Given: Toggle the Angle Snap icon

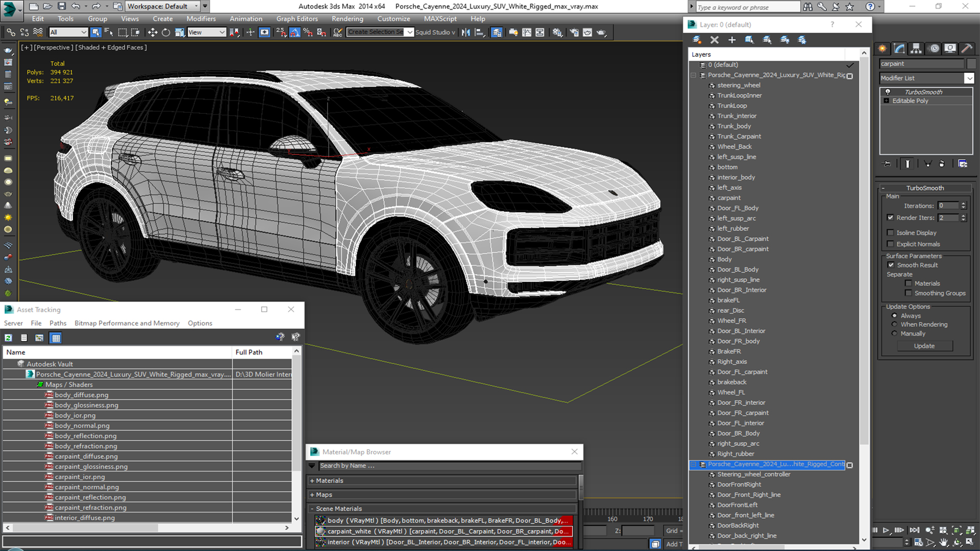Looking at the screenshot, I should pos(295,32).
